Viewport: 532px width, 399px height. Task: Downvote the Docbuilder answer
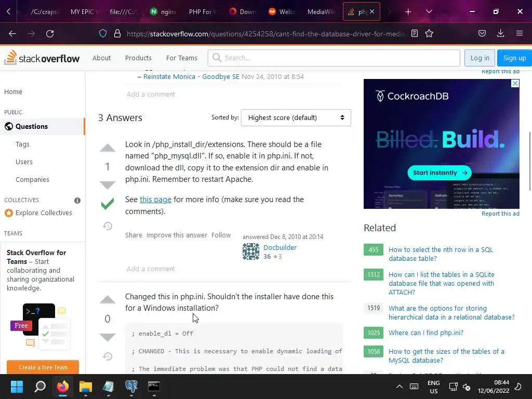107,185
